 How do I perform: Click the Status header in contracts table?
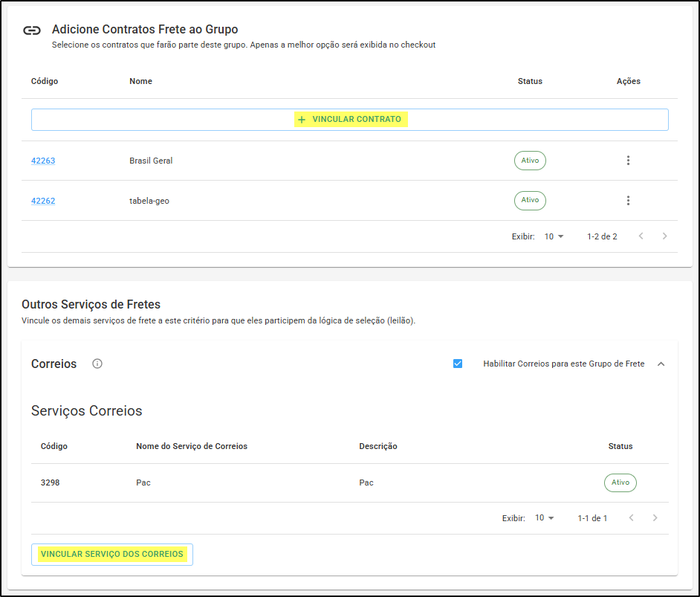[530, 81]
